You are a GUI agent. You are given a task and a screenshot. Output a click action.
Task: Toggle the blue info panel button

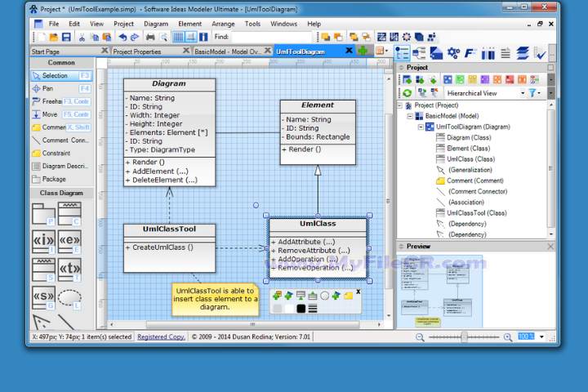[203, 37]
